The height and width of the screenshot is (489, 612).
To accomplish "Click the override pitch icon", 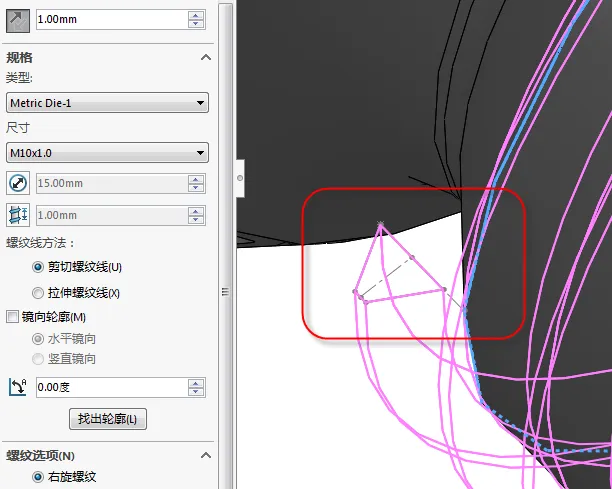I will [18, 215].
